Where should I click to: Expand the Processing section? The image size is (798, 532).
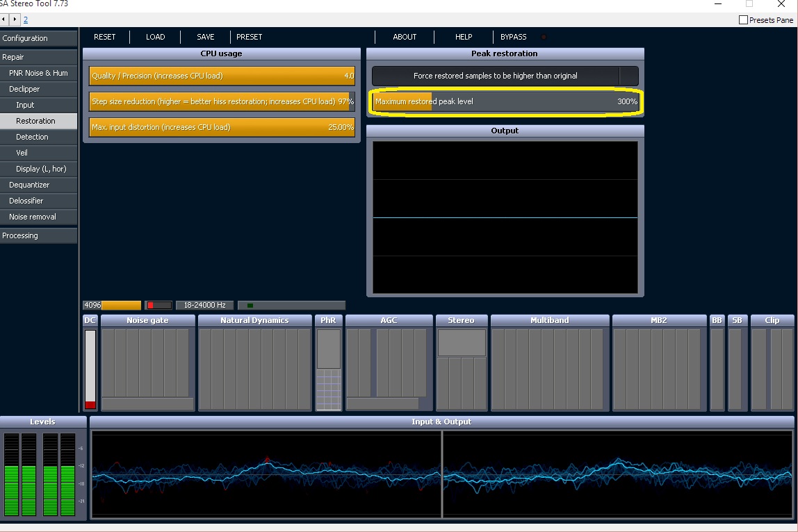(x=39, y=235)
